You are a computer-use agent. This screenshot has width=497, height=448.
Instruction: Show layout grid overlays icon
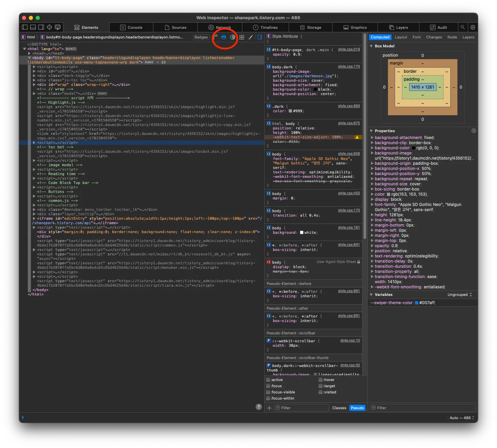(x=242, y=37)
